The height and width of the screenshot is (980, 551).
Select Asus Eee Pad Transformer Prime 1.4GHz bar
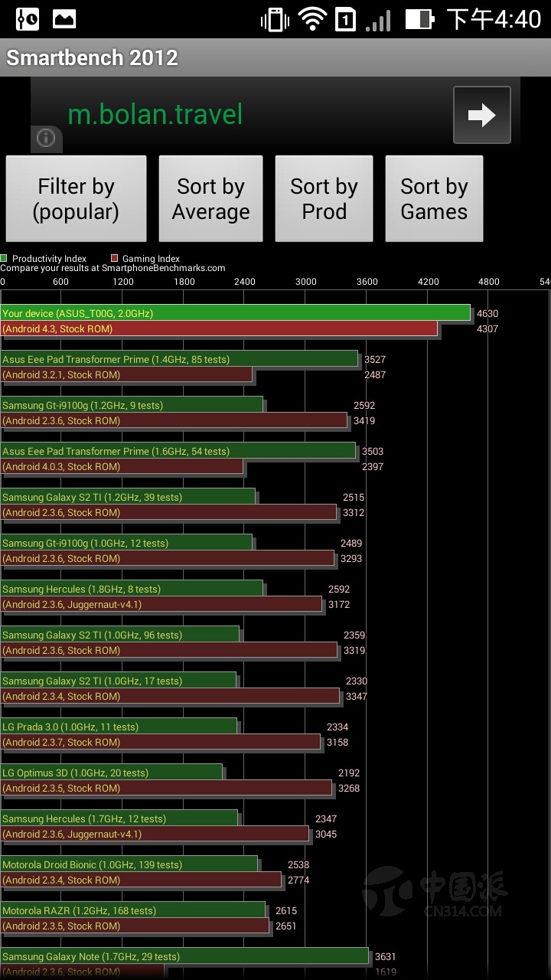click(179, 359)
